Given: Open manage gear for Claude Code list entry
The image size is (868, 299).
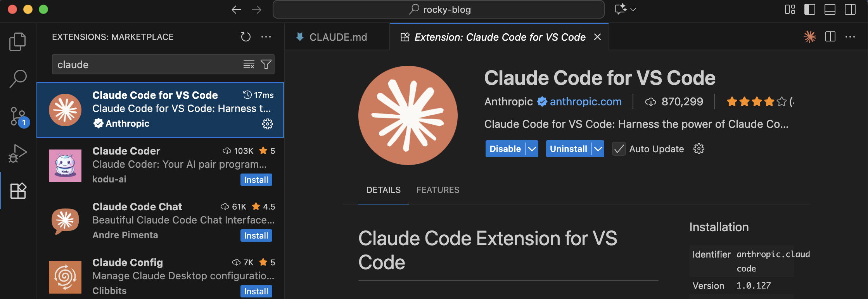Looking at the screenshot, I should tap(268, 124).
